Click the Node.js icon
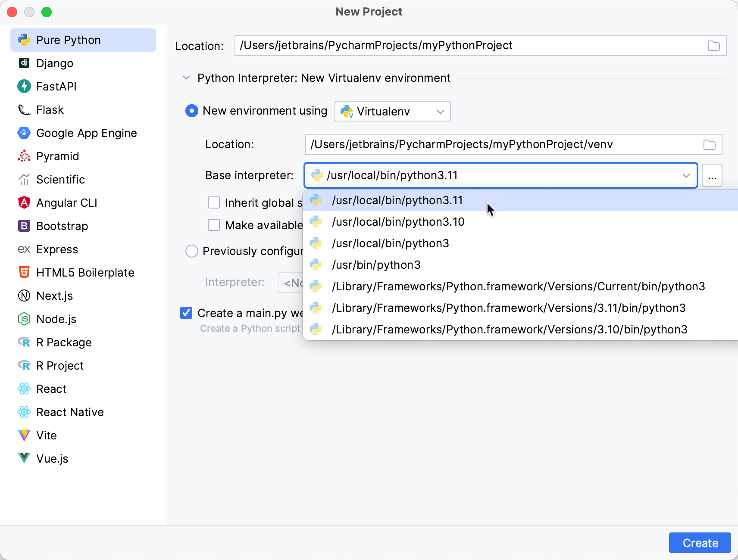 coord(24,319)
